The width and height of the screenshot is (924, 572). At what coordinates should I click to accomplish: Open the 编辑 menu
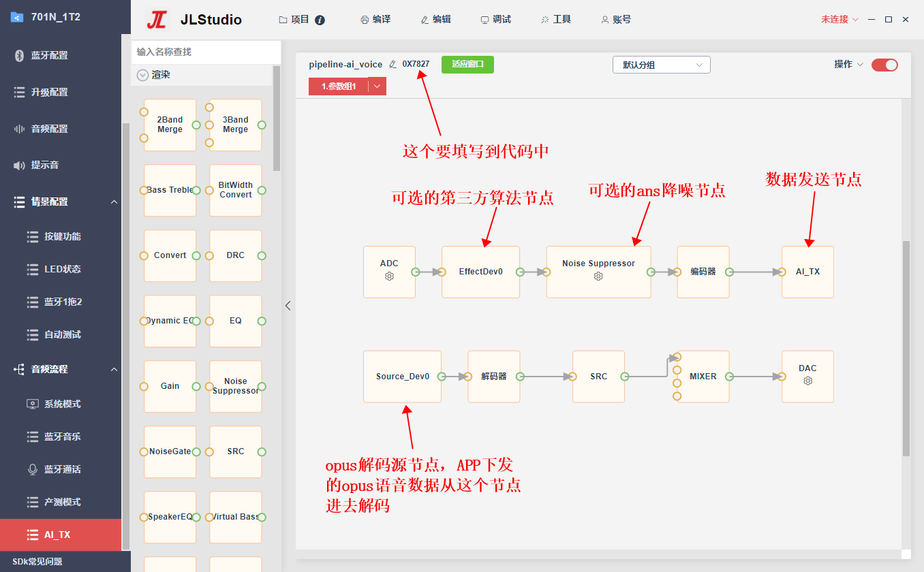(435, 19)
